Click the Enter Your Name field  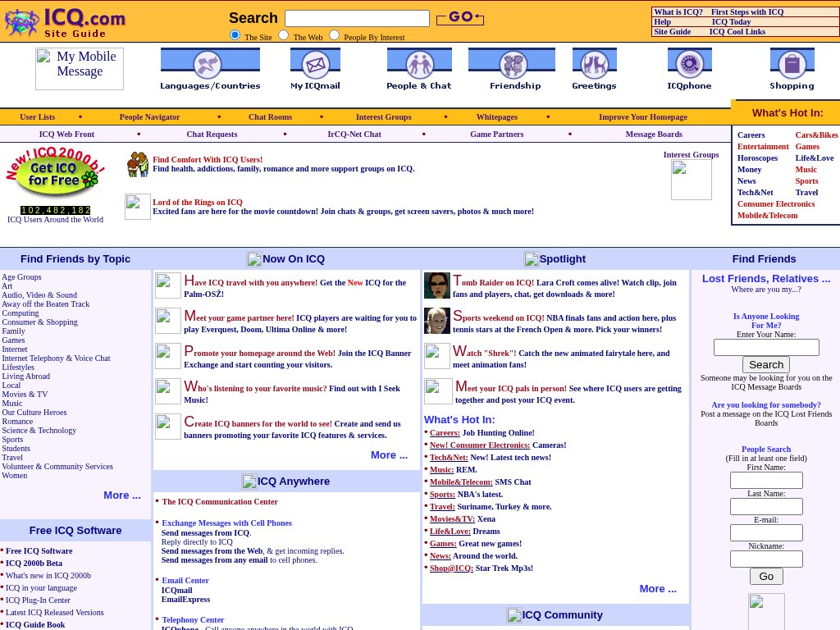766,347
